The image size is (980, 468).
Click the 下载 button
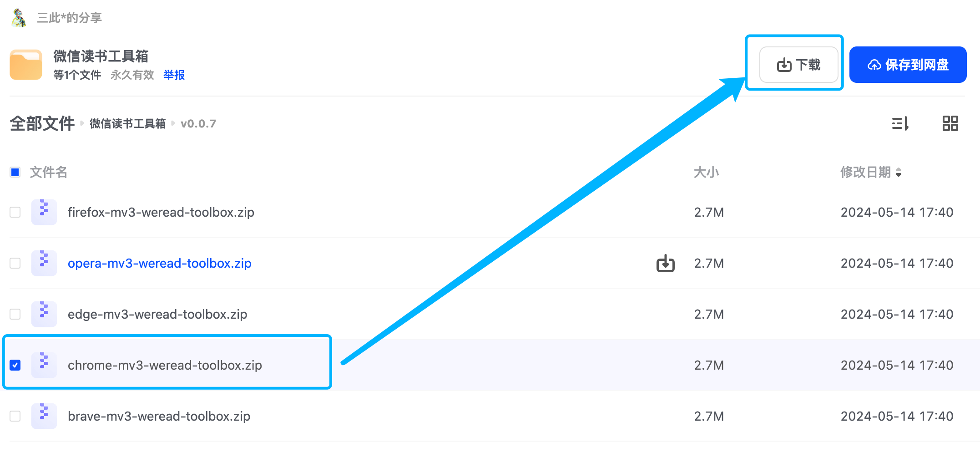pos(798,65)
